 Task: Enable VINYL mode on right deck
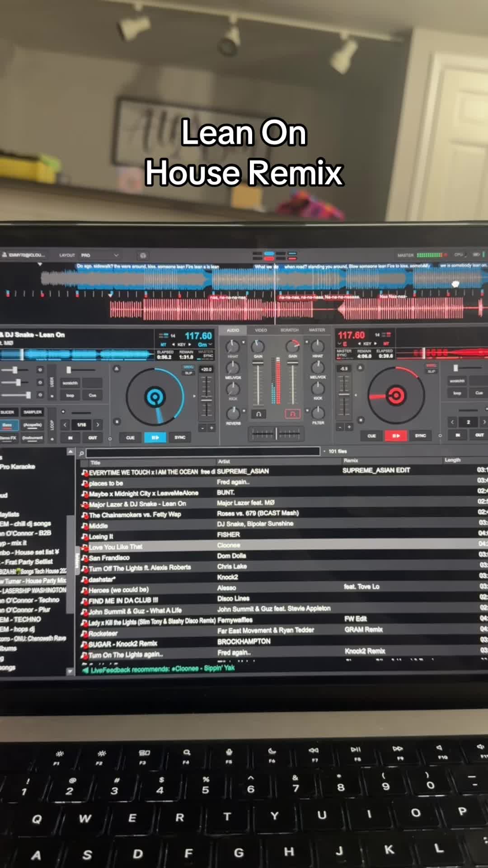click(x=431, y=365)
